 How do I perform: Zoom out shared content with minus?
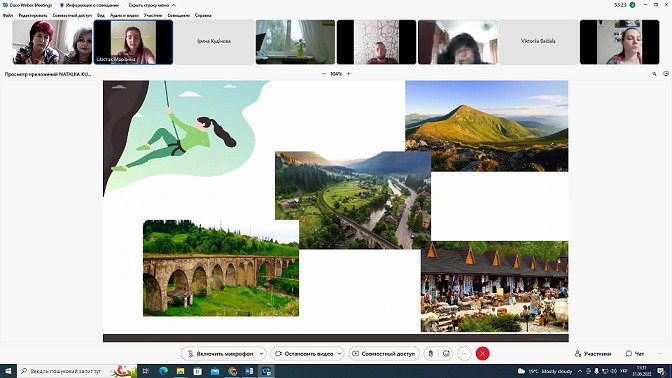tap(324, 74)
